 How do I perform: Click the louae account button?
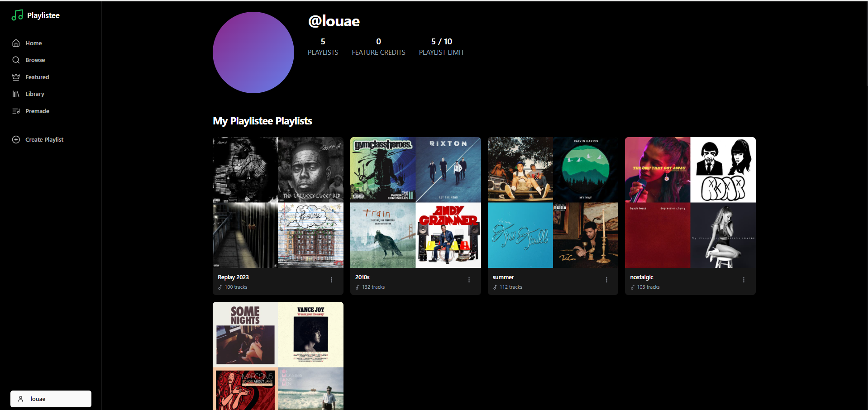(51, 399)
